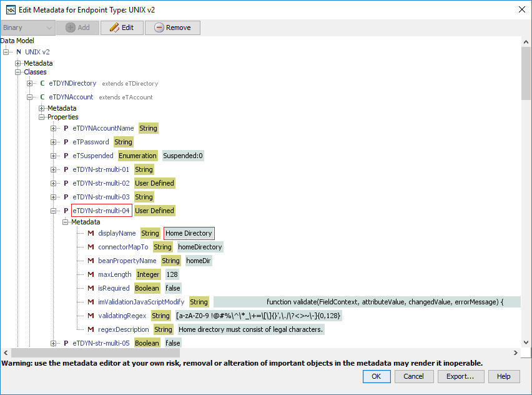Image resolution: width=532 pixels, height=395 pixels.
Task: Click the Export... button
Action: point(460,376)
